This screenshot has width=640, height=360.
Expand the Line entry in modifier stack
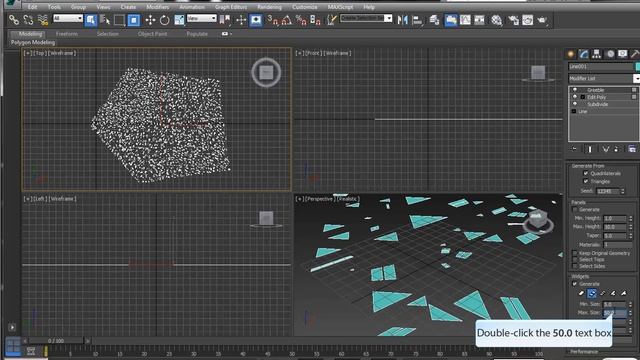pyautogui.click(x=574, y=111)
